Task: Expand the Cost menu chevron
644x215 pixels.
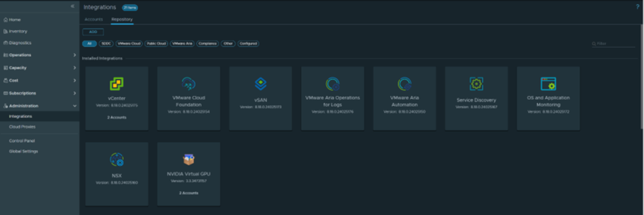Action: (x=74, y=81)
